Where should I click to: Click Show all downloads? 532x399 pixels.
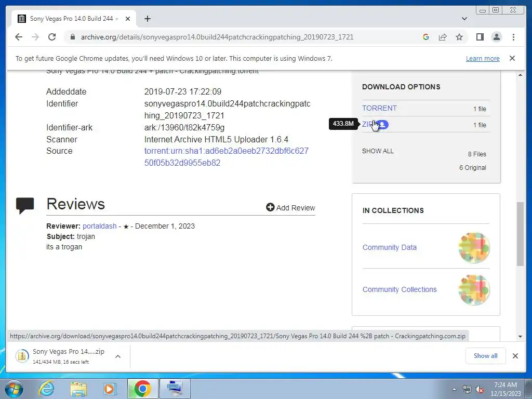[x=486, y=356]
